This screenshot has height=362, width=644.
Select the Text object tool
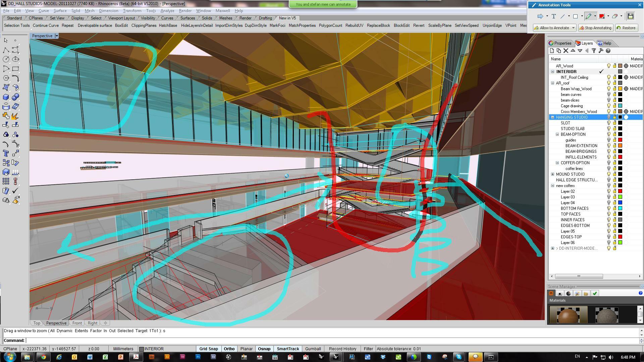tap(6, 154)
